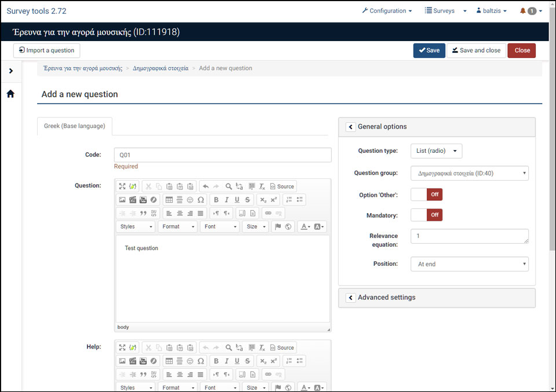
Task: Click the Save and close button
Action: pos(475,50)
